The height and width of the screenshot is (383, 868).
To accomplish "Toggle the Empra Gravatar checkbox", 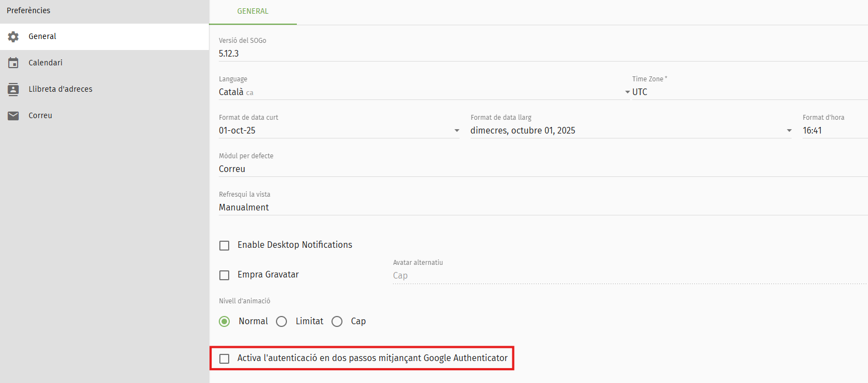I will pos(224,275).
